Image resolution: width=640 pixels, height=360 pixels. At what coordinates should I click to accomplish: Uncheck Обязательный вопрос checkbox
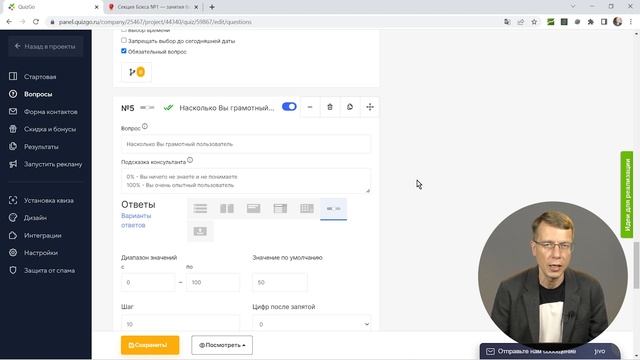pyautogui.click(x=124, y=51)
